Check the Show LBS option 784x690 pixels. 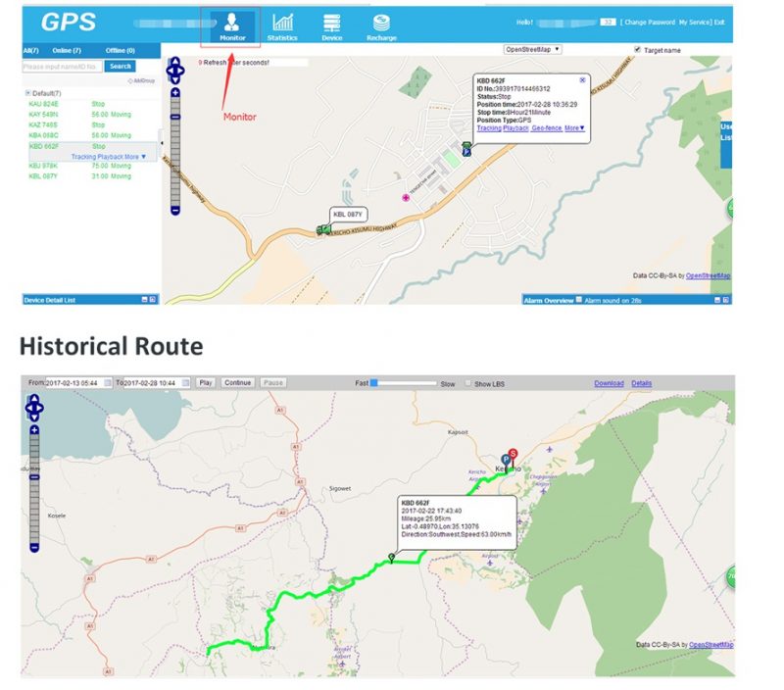467,383
